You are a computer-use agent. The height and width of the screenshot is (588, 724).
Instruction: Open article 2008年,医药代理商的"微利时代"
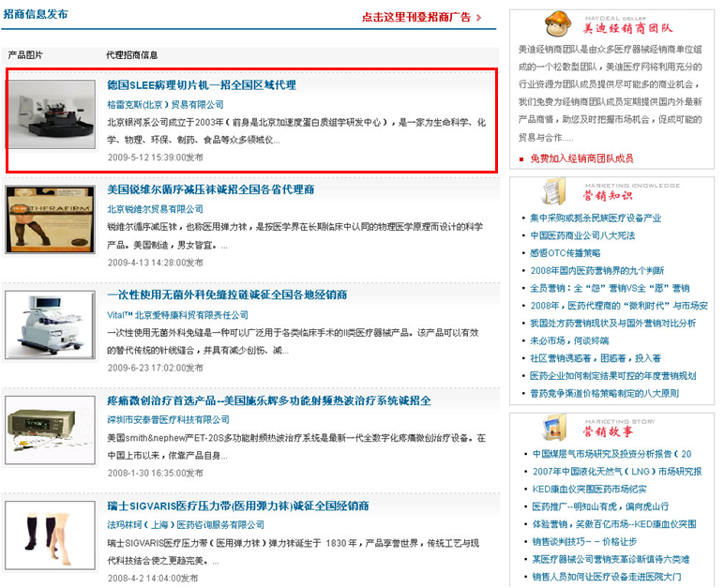(x=619, y=306)
